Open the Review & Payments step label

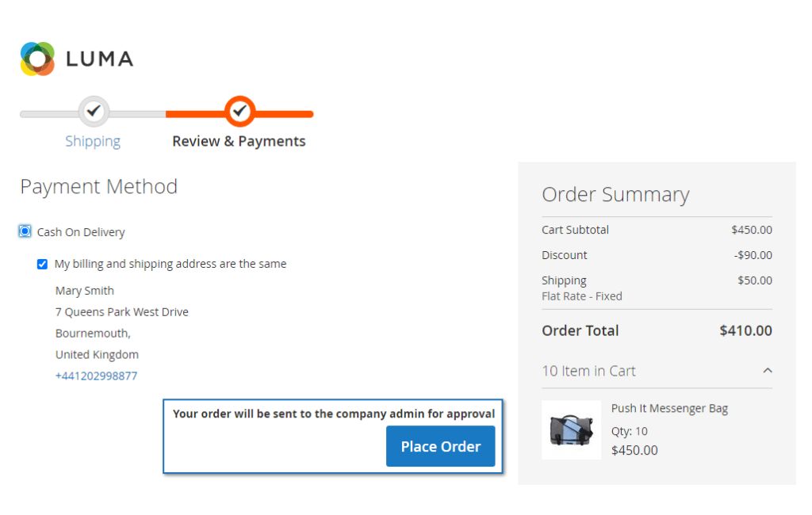239,141
